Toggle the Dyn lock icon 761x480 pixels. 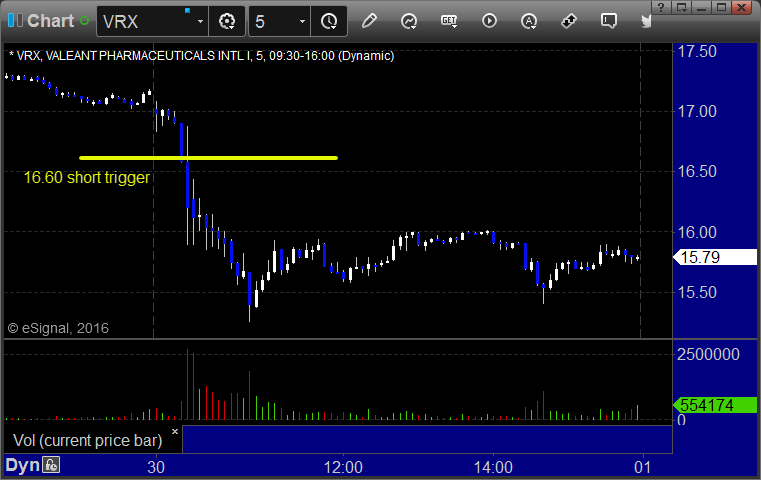[x=51, y=465]
